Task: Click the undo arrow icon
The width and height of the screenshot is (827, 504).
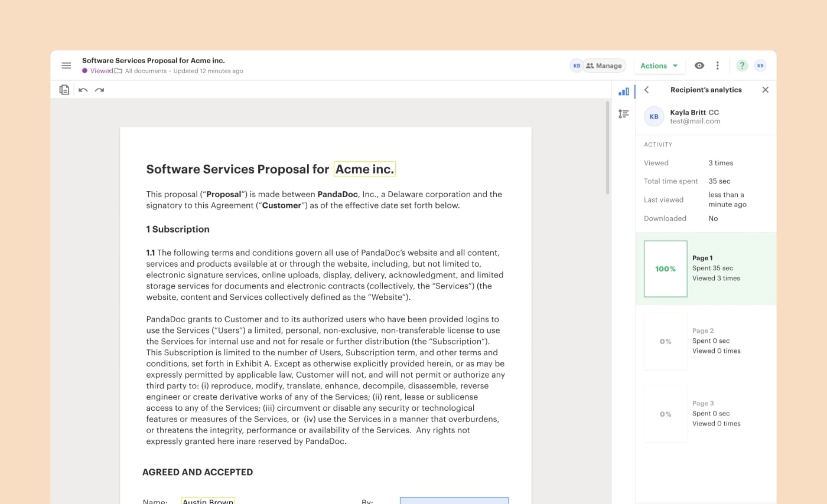Action: (83, 90)
